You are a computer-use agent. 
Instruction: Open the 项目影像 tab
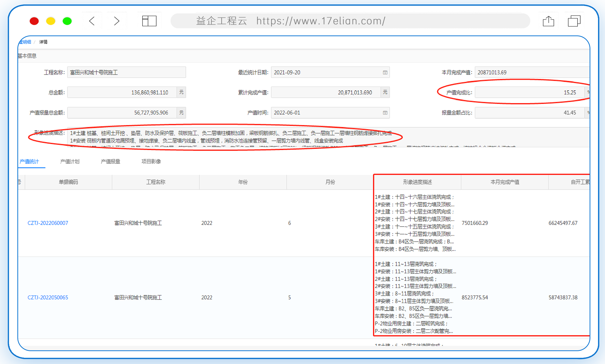pyautogui.click(x=151, y=161)
